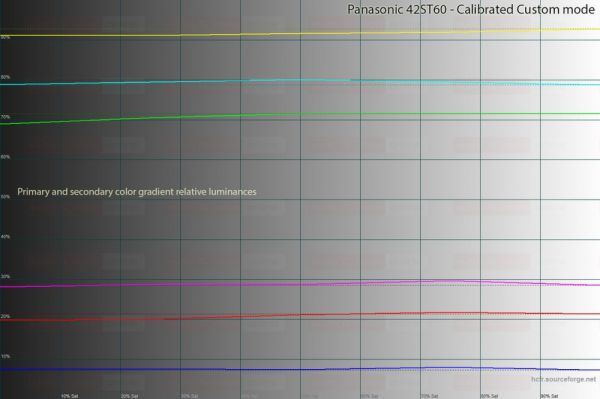Screen dimensions: 600x399
Task: Select the 90% Sat axis label
Action: coord(549,396)
